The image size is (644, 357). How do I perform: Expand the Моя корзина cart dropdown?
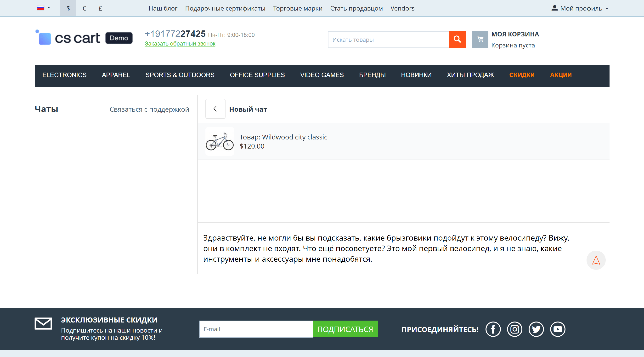point(515,34)
